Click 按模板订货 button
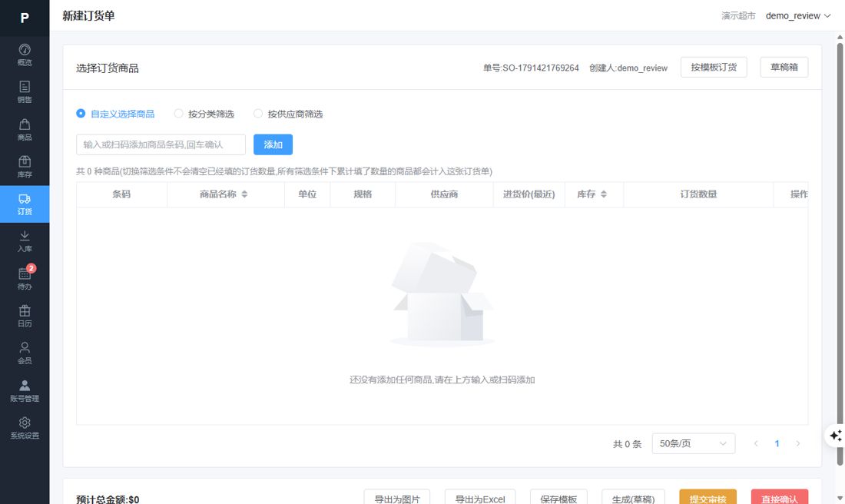Image resolution: width=845 pixels, height=504 pixels. coord(714,68)
